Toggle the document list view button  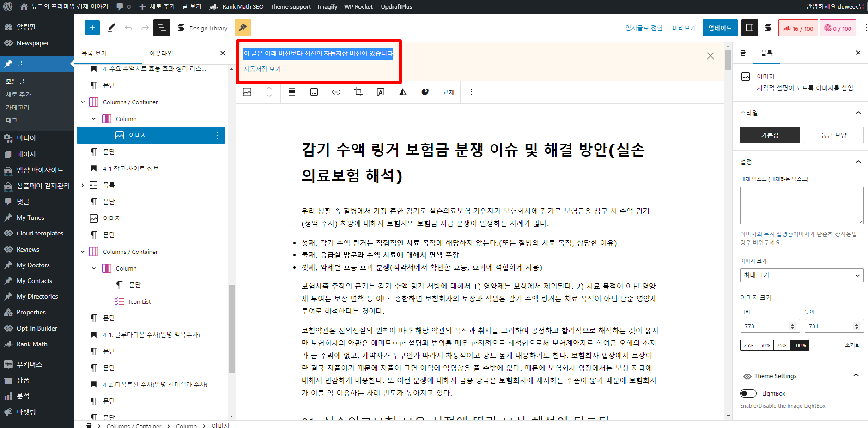tap(162, 28)
